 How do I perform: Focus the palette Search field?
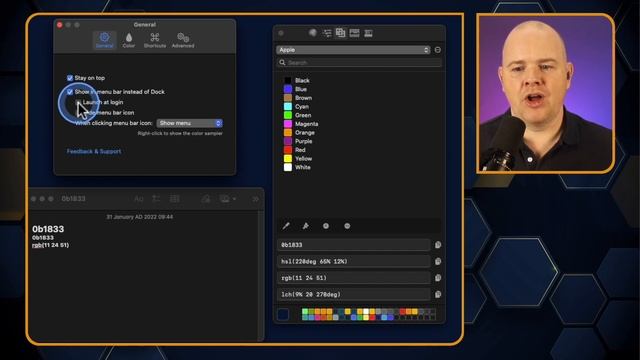pos(359,62)
